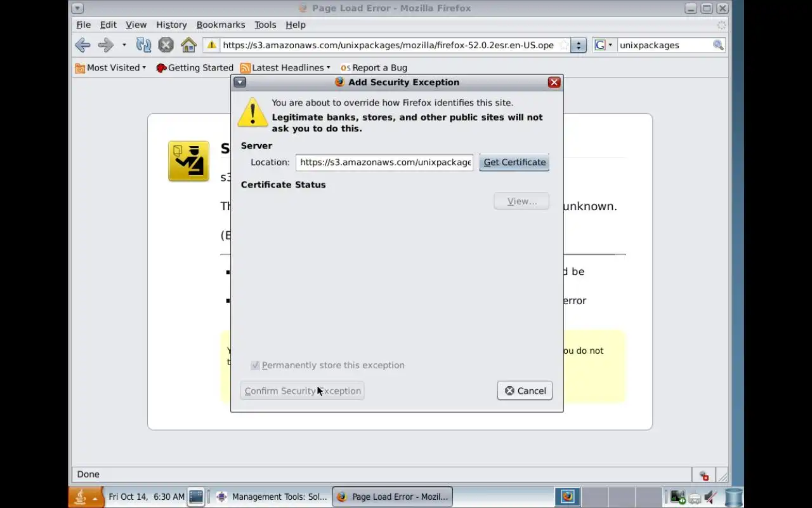Click the Back arrow navigation button

(x=82, y=45)
